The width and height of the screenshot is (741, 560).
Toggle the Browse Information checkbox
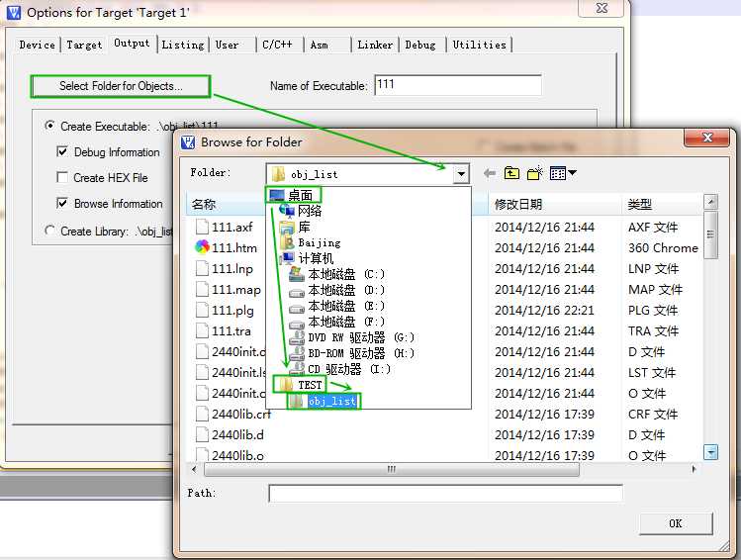click(62, 203)
